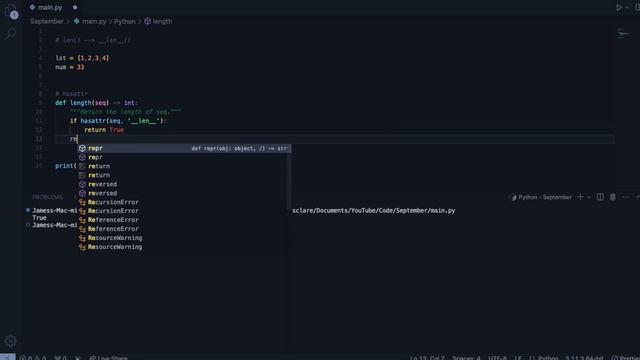
Task: Change the encoding via UTF-8 status item
Action: point(498,358)
